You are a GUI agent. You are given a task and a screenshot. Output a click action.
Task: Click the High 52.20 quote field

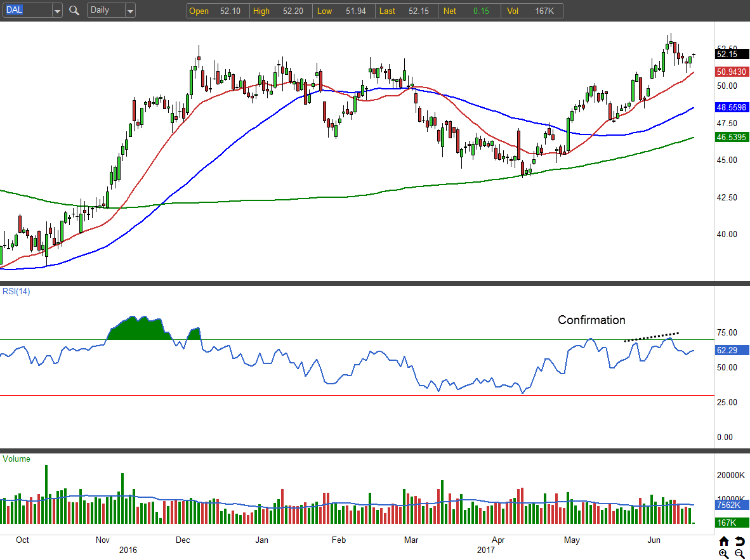pyautogui.click(x=280, y=11)
